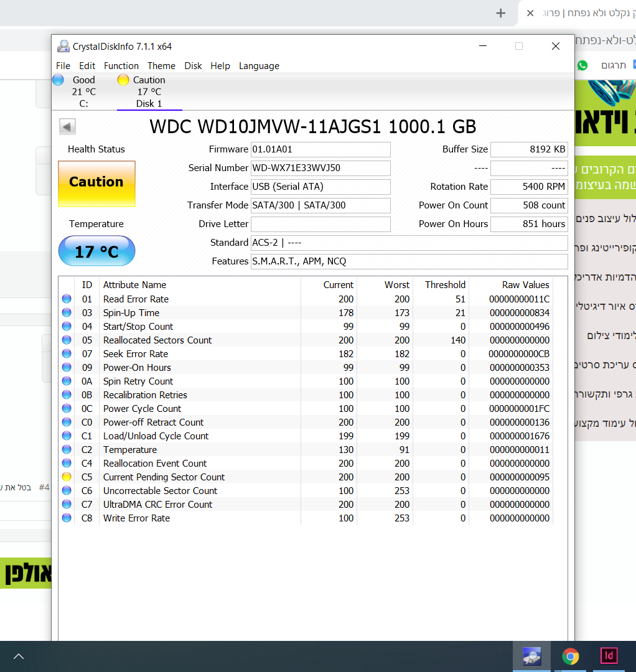
Task: Select the Write Error Rate row
Action: coord(306,518)
